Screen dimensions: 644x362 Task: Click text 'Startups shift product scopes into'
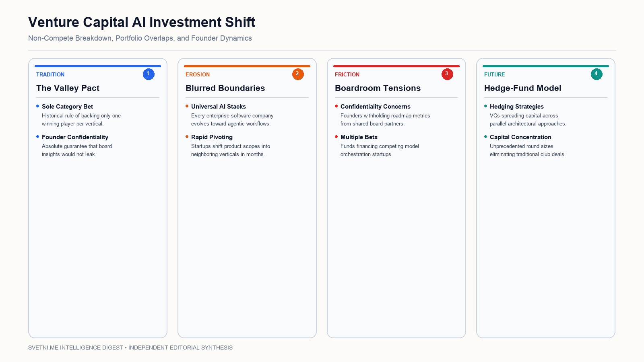click(x=231, y=146)
